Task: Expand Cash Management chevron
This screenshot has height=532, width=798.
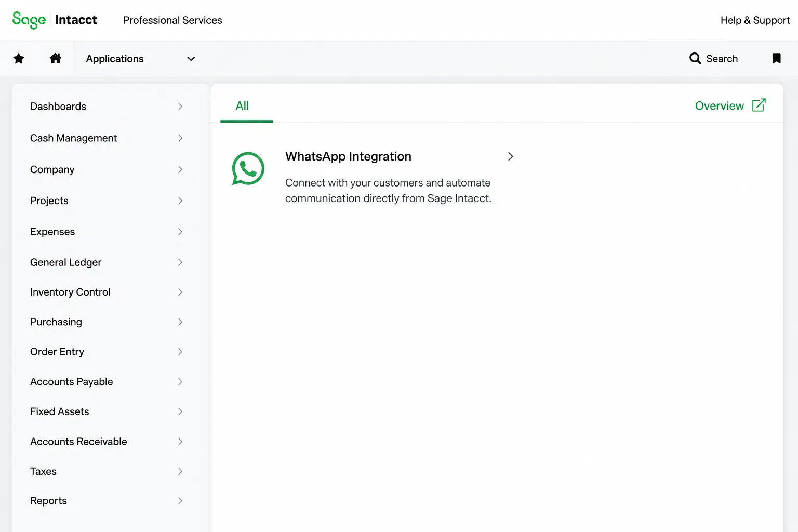Action: (180, 138)
